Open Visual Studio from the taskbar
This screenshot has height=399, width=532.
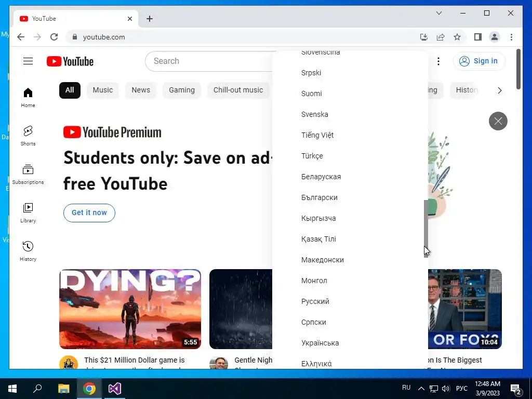click(x=115, y=389)
